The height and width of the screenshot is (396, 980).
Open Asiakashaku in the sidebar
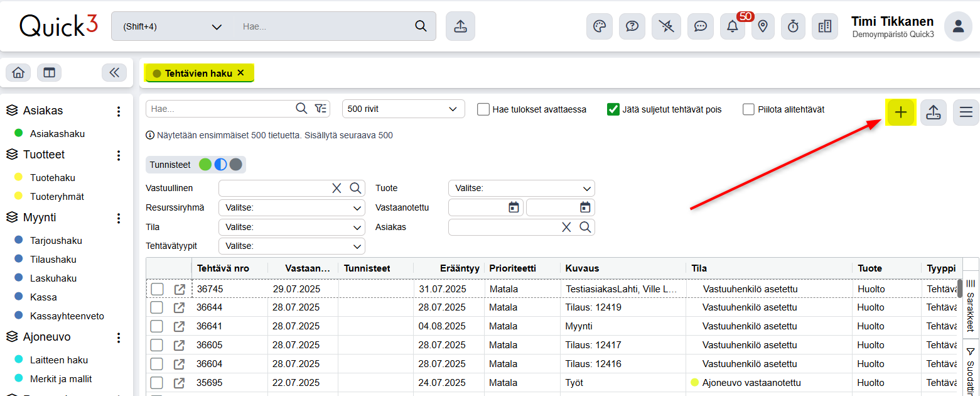pyautogui.click(x=57, y=133)
